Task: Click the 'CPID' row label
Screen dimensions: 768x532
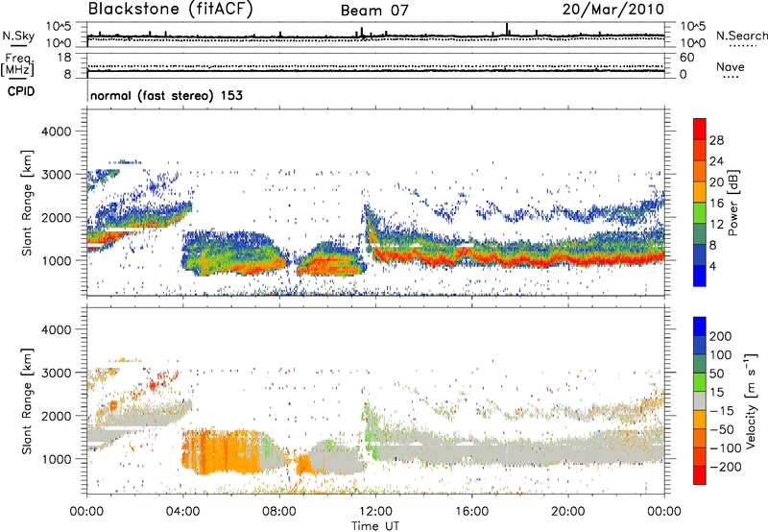Action: pyautogui.click(x=21, y=91)
